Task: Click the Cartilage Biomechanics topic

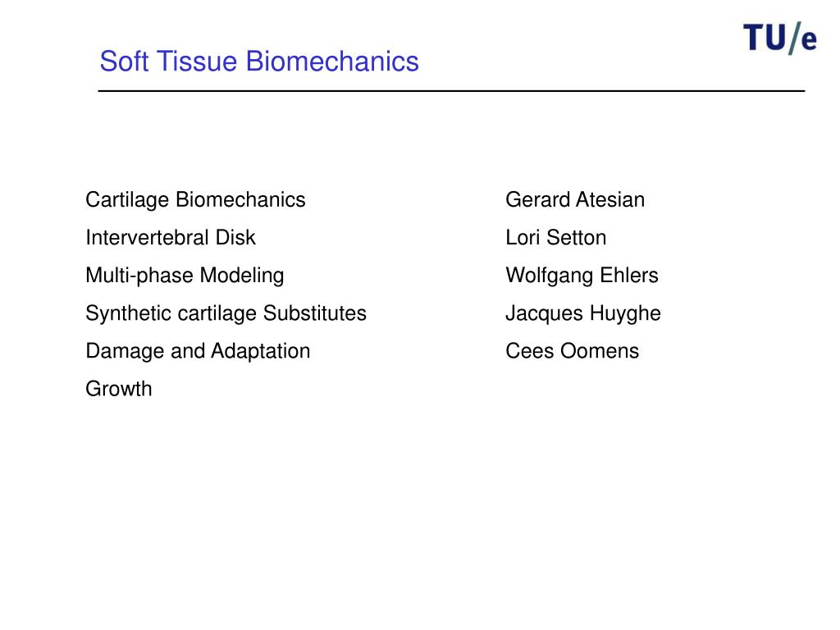Action: 195,200
